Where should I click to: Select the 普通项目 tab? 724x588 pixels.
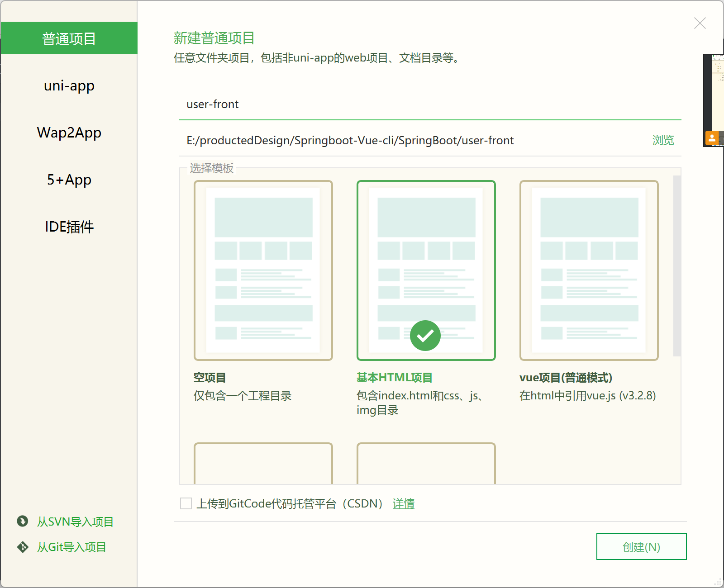coord(69,38)
